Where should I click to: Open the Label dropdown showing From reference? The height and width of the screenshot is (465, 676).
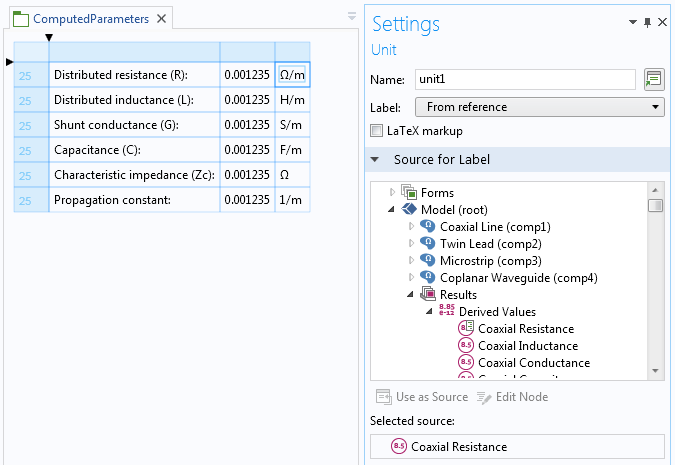pyautogui.click(x=539, y=107)
